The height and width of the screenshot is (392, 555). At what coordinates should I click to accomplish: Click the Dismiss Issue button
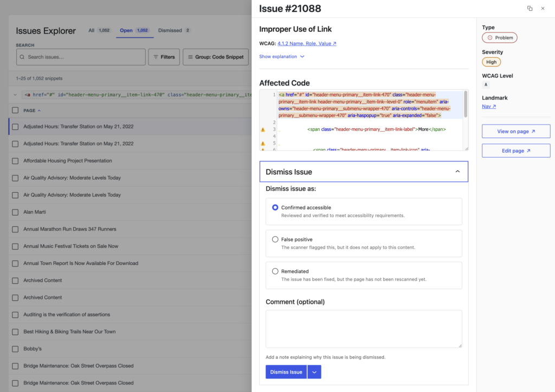click(286, 372)
